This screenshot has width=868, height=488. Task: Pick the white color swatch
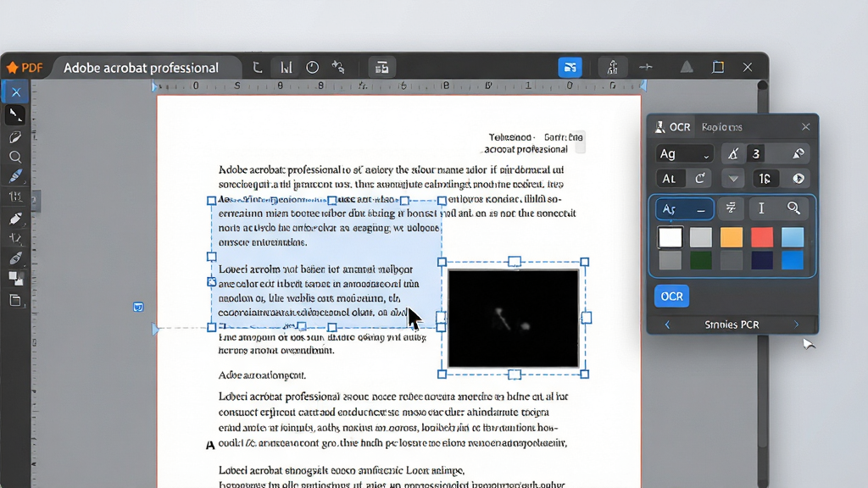click(x=670, y=237)
